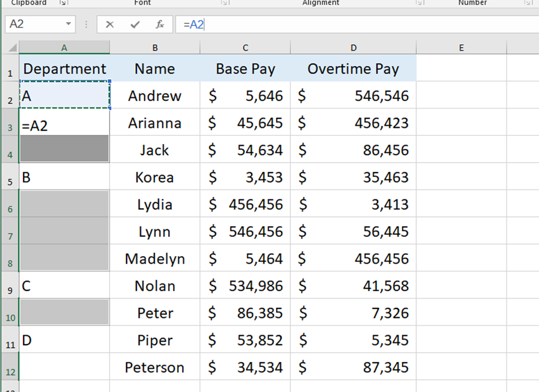Image resolution: width=539 pixels, height=392 pixels.
Task: Click overtime pay value 56,445
Action: (386, 231)
